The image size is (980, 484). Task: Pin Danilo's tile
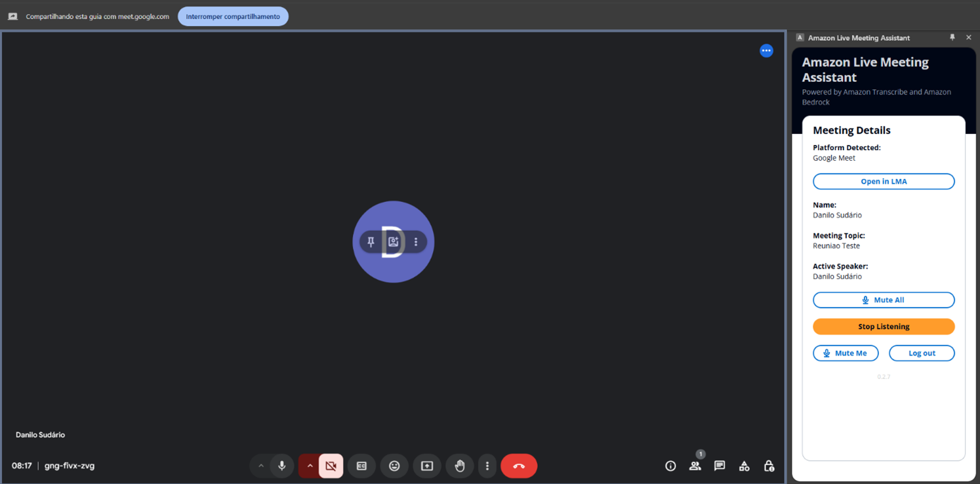[x=371, y=242]
